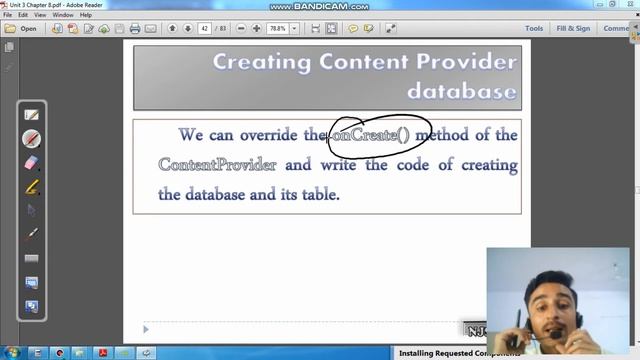This screenshot has height=360, width=640.
Task: Open the Window menu
Action: [63, 15]
